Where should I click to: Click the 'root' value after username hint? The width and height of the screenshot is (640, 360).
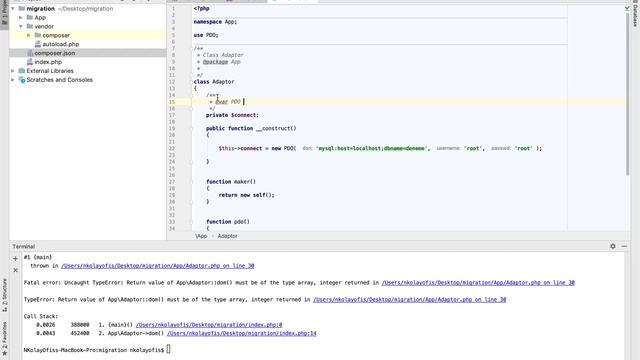click(x=473, y=149)
